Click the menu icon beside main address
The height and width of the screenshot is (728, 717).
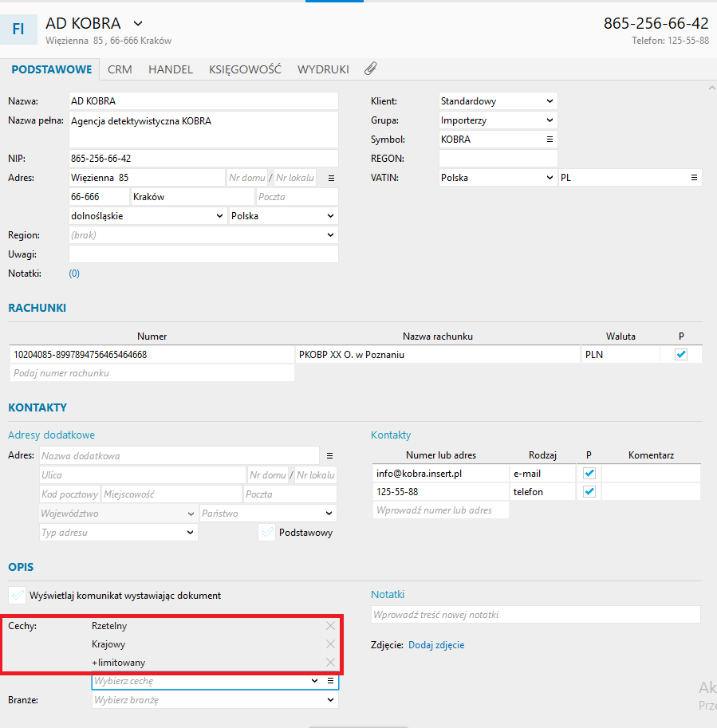point(331,178)
